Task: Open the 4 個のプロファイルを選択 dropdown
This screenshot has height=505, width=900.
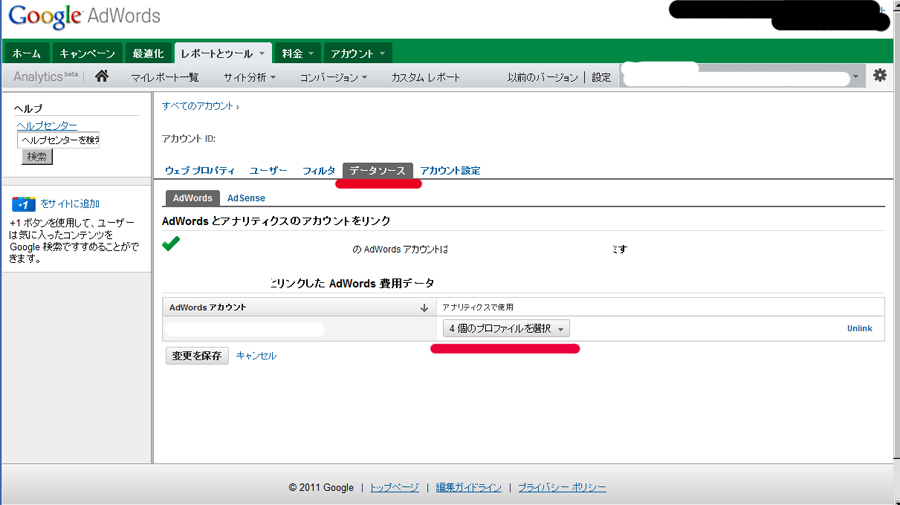Action: coord(506,328)
